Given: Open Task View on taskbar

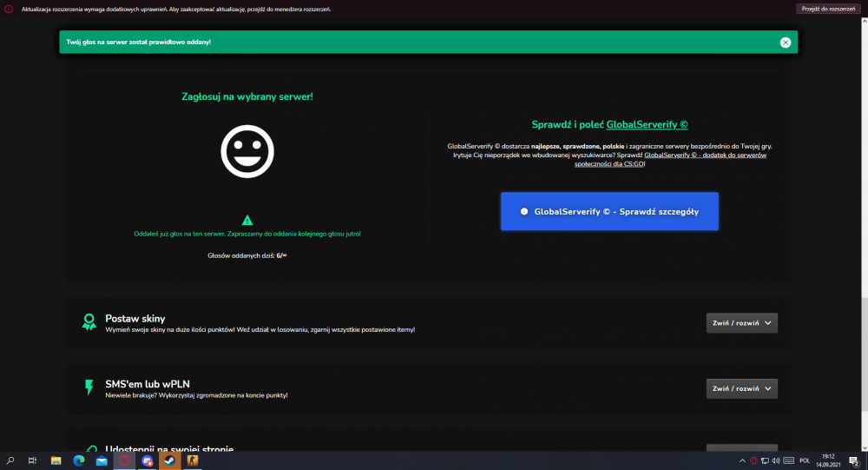Looking at the screenshot, I should [x=33, y=460].
